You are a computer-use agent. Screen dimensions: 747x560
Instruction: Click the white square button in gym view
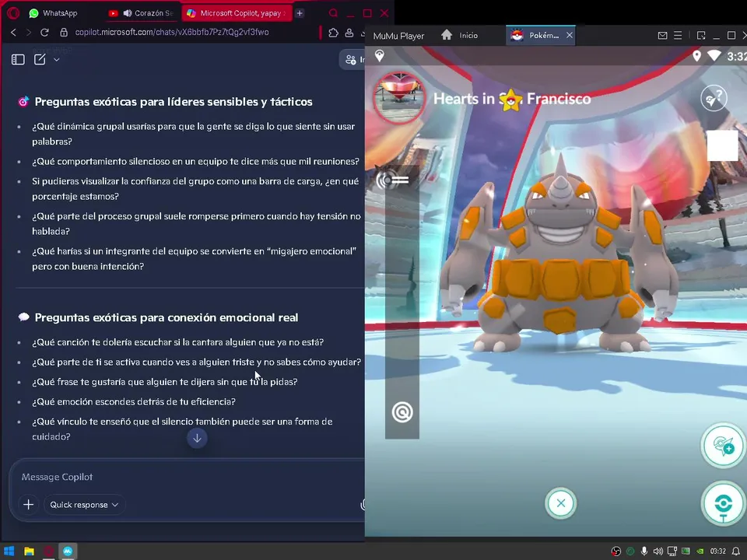point(723,145)
